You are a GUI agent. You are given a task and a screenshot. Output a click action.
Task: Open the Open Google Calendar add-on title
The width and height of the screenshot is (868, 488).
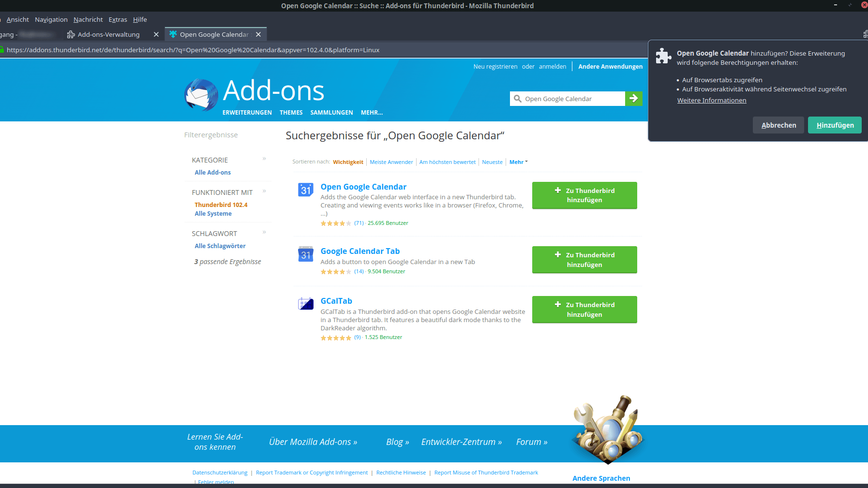click(363, 187)
